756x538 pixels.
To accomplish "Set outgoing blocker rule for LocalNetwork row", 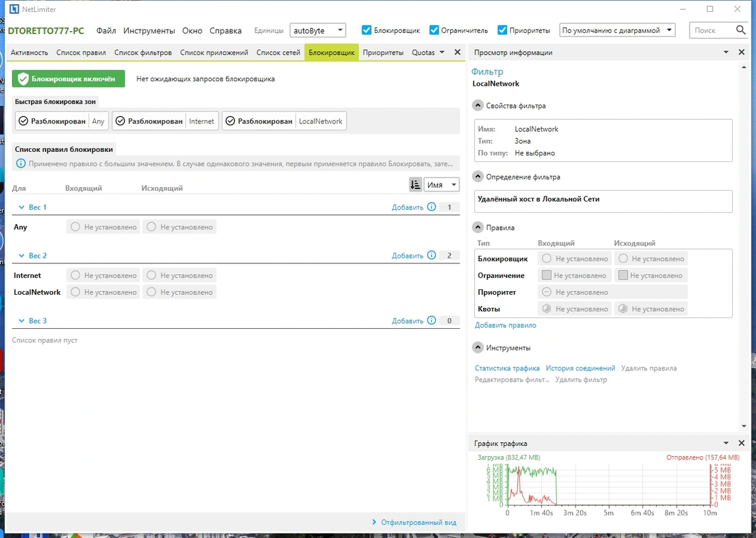I will click(179, 292).
